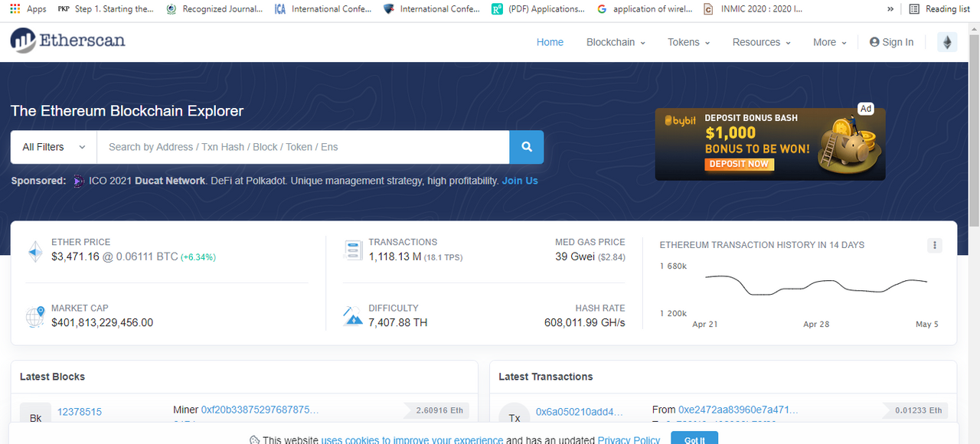Click the 2.60916 Eth block reward tag
980x444 pixels.
tap(438, 410)
